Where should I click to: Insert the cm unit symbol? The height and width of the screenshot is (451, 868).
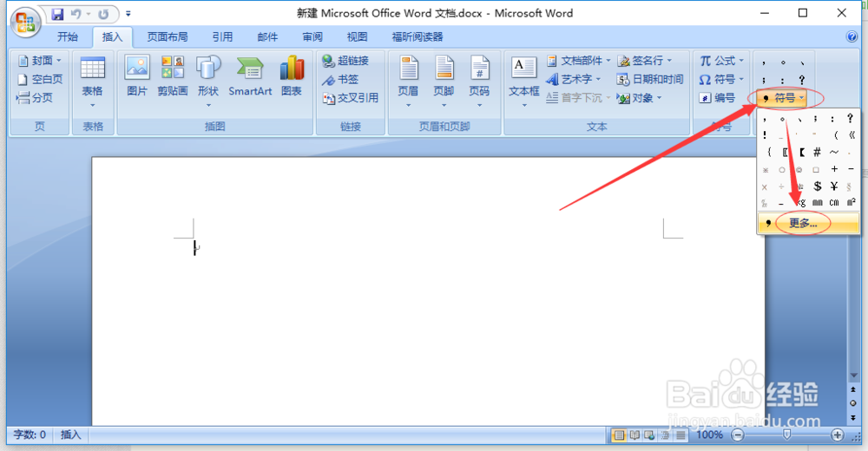(834, 203)
